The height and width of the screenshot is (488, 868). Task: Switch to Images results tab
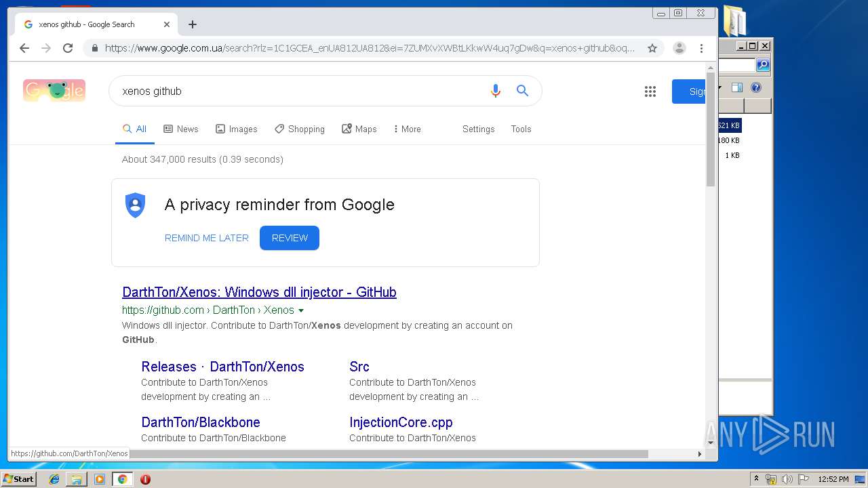pos(237,129)
